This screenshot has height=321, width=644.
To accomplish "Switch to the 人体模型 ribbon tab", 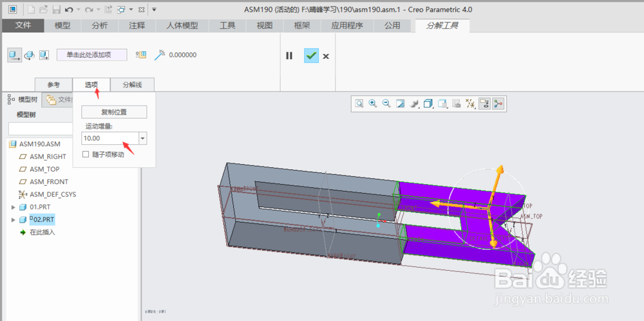I will point(182,26).
